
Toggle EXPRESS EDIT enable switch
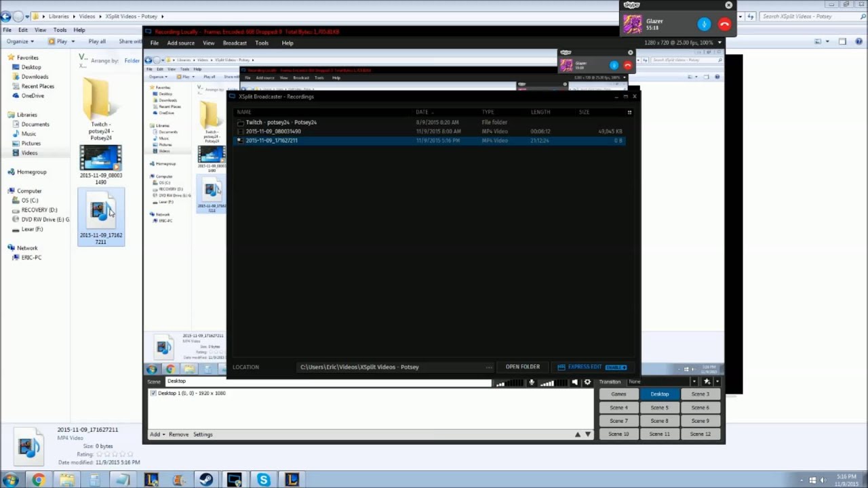pos(616,367)
